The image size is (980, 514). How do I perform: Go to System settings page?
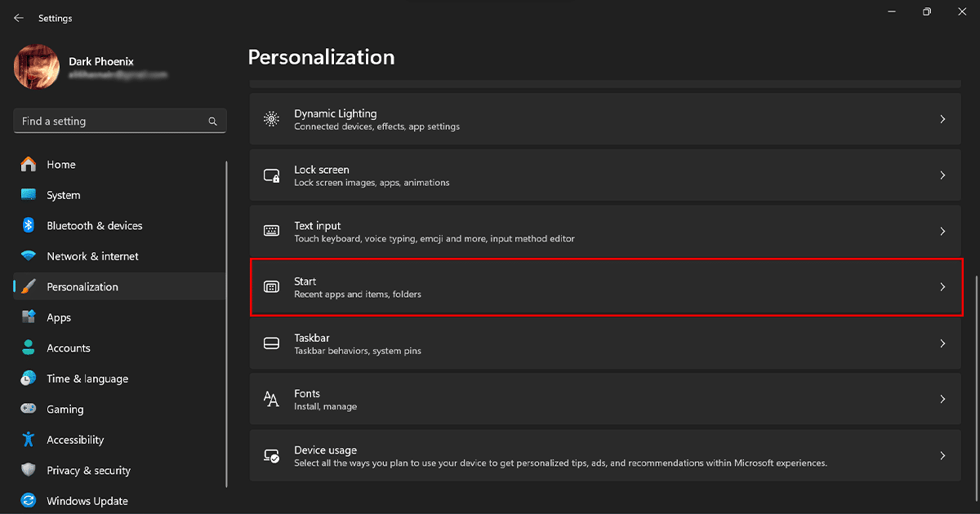[x=64, y=196]
